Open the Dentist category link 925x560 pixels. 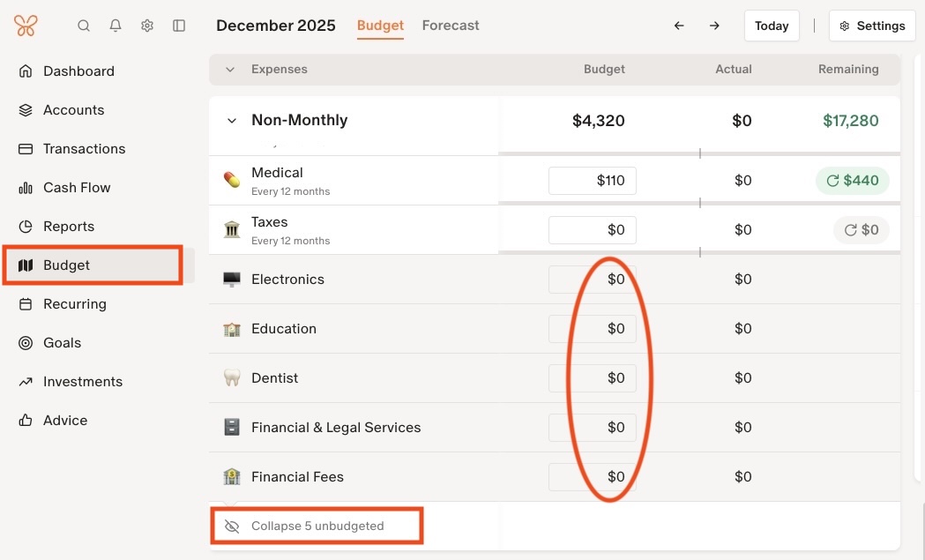[275, 378]
